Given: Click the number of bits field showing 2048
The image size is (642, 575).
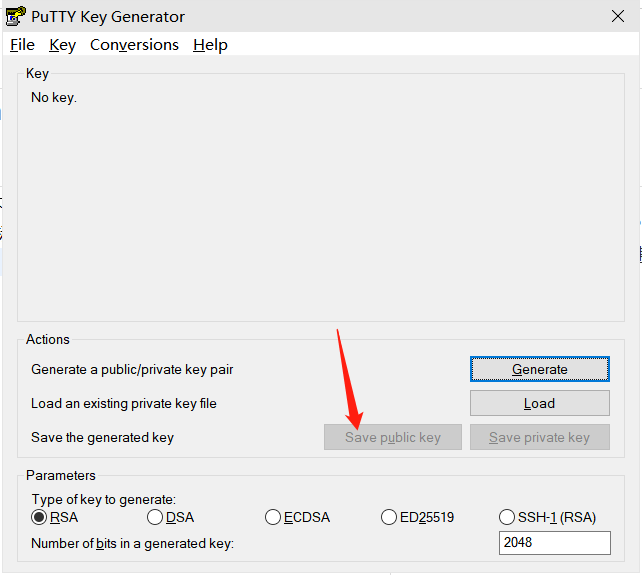Looking at the screenshot, I should pyautogui.click(x=554, y=543).
